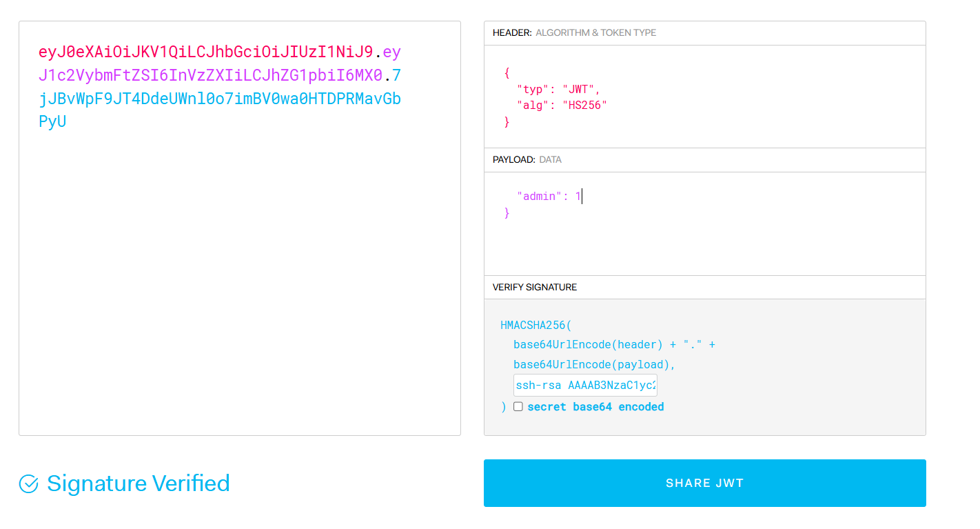Focus the ssh-rsa secret key input field
Image resolution: width=980 pixels, height=529 pixels.
point(584,385)
